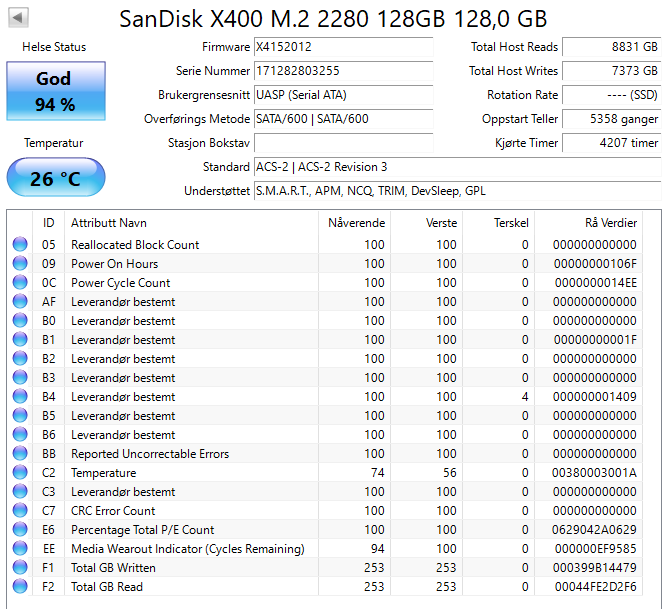Screen dimensions: 667x609
Task: Select the Temperature attribute name in table
Action: (103, 472)
